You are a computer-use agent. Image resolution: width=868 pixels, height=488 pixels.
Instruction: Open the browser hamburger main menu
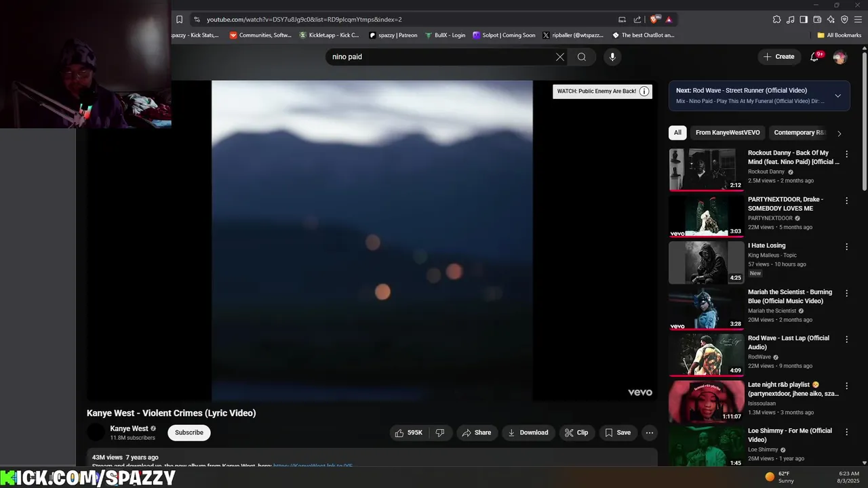point(858,20)
